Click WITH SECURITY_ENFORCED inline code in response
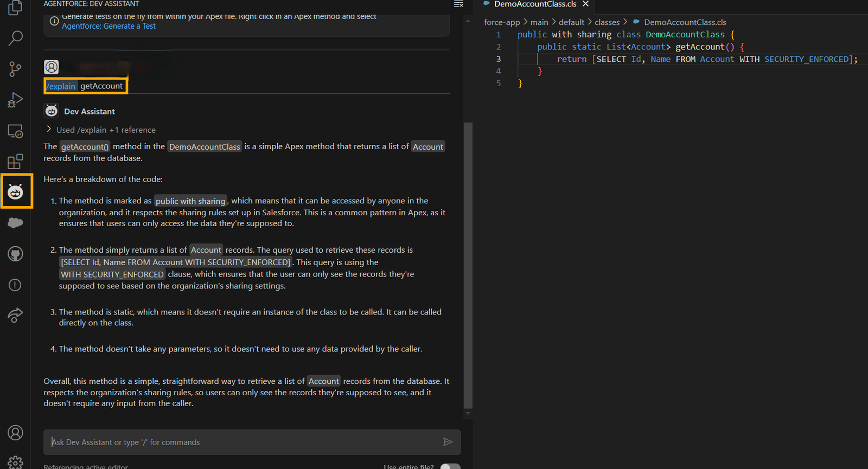Screen dimensions: 868x469 112,274
